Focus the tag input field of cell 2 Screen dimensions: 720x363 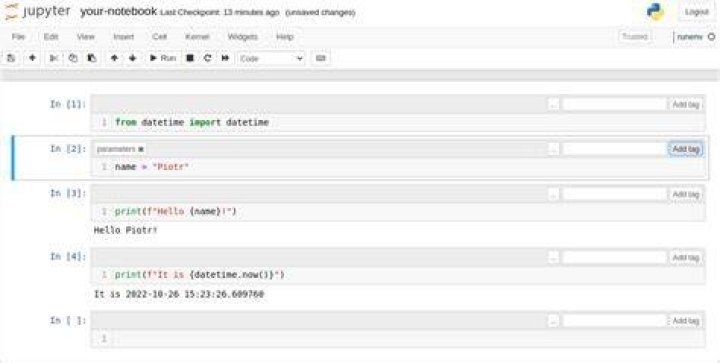(614, 149)
